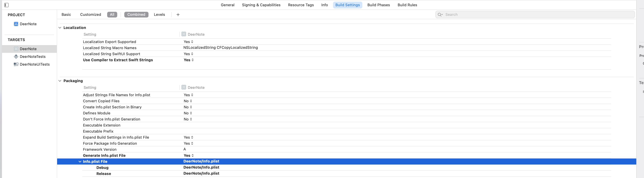Select the DeerNoteTests target
644x178 pixels.
32,57
